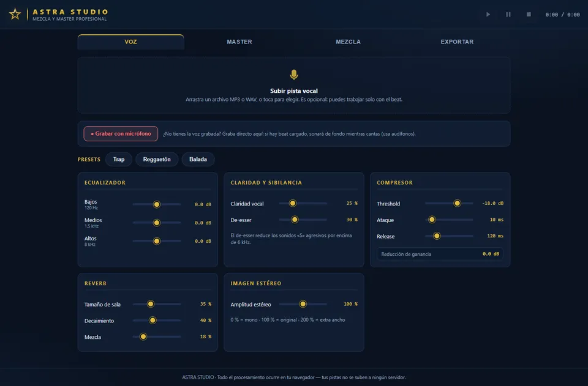Click the Bajos 120 Hz slider knob
This screenshot has height=386, width=588.
tap(157, 204)
